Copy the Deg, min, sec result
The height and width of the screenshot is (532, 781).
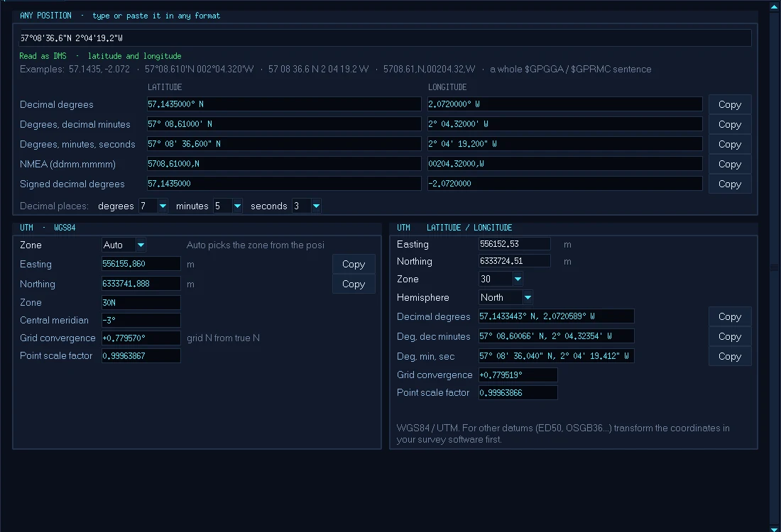(730, 356)
